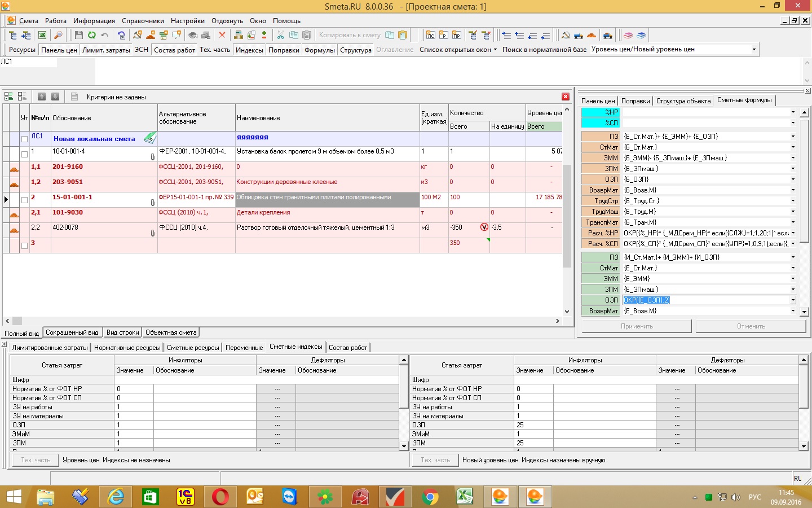Click the blue book stack icon
This screenshot has width=812, height=508.
coord(641,35)
